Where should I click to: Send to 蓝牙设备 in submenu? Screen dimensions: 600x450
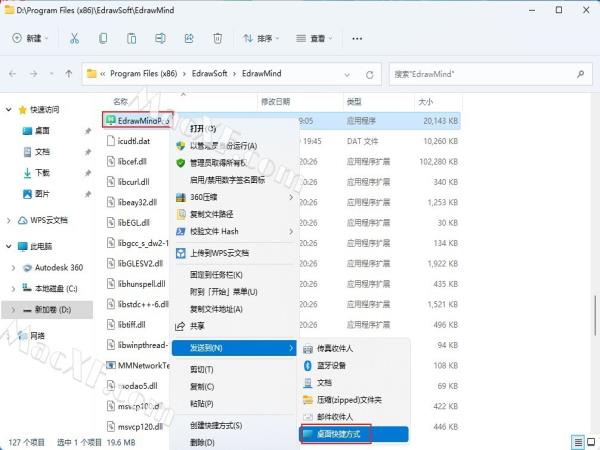tap(354, 365)
